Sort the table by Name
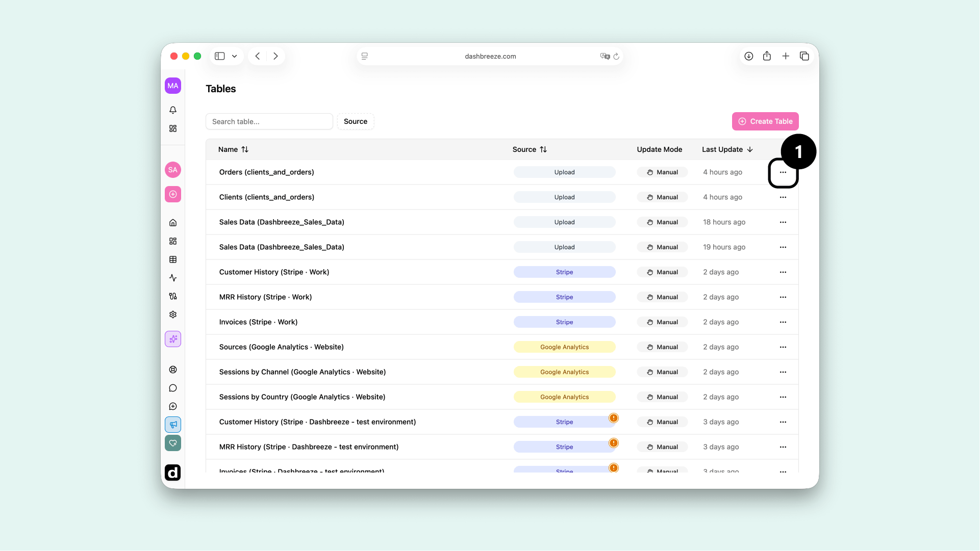 click(233, 149)
